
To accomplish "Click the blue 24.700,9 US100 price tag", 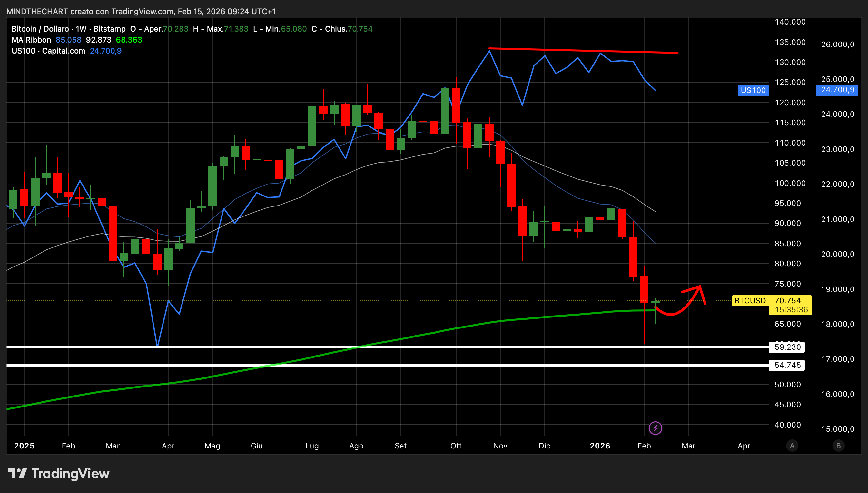I will pyautogui.click(x=837, y=90).
